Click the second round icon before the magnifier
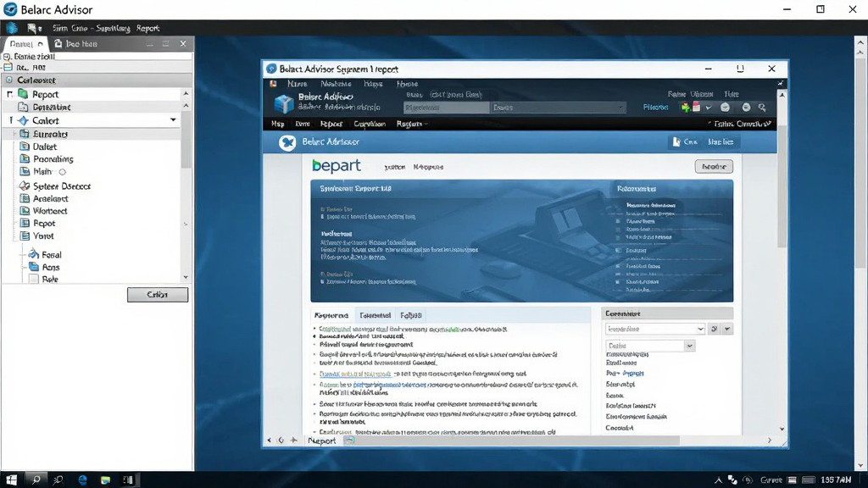 coord(746,108)
